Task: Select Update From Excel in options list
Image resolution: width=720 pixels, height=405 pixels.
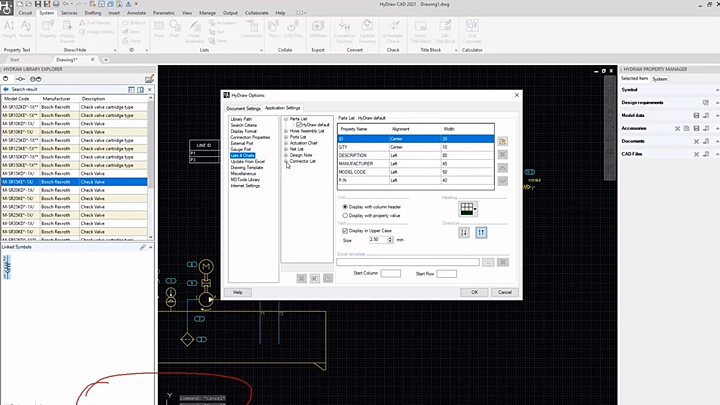Action: click(x=248, y=162)
